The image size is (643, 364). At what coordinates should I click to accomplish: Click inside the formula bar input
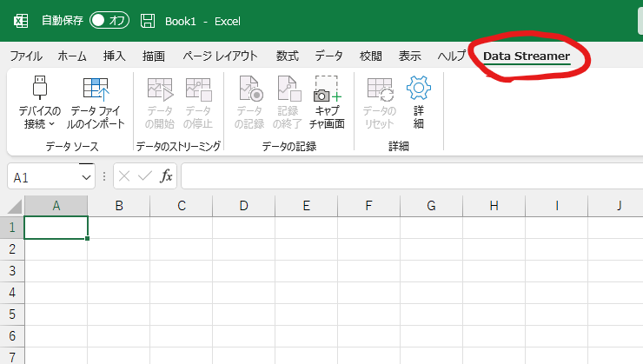tap(408, 176)
